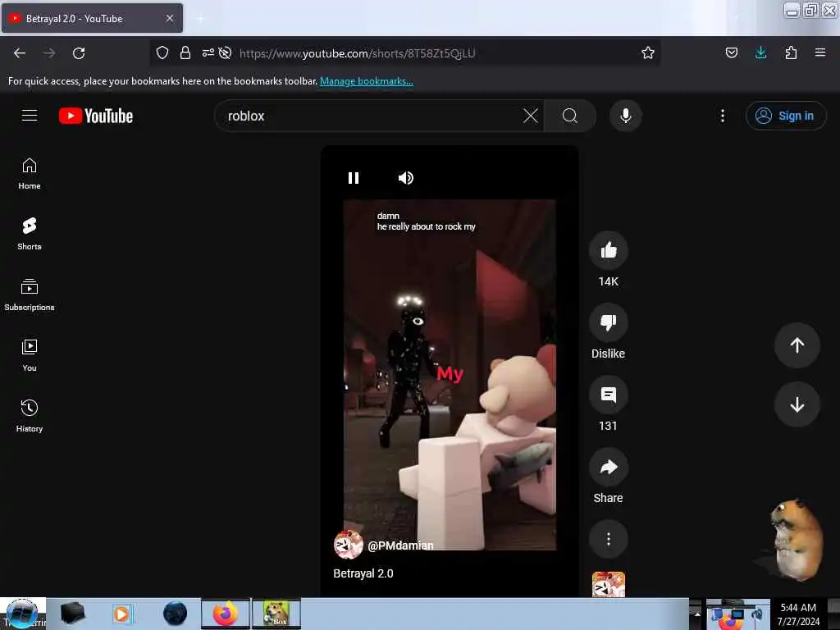Viewport: 840px width, 630px height.
Task: Click the search magnifier button
Action: (570, 116)
